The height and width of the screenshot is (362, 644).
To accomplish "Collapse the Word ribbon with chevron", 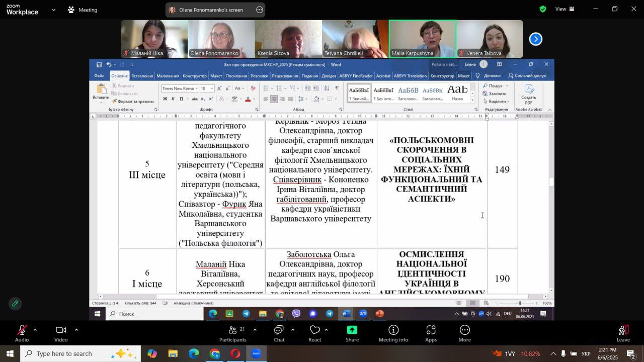I will click(549, 109).
